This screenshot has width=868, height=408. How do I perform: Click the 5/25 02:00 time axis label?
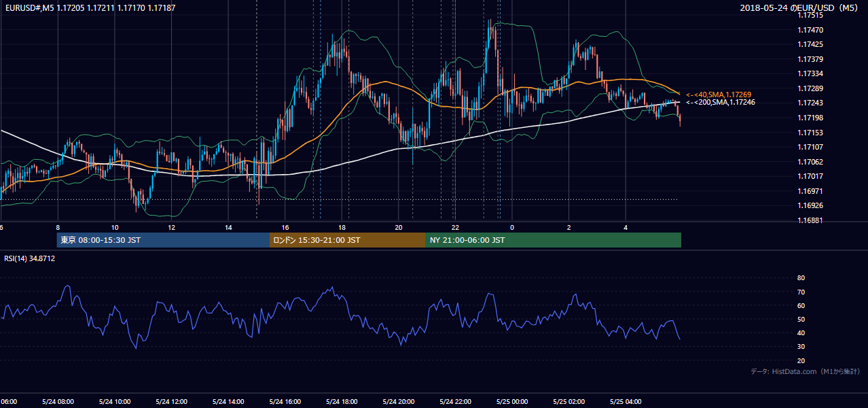click(569, 402)
